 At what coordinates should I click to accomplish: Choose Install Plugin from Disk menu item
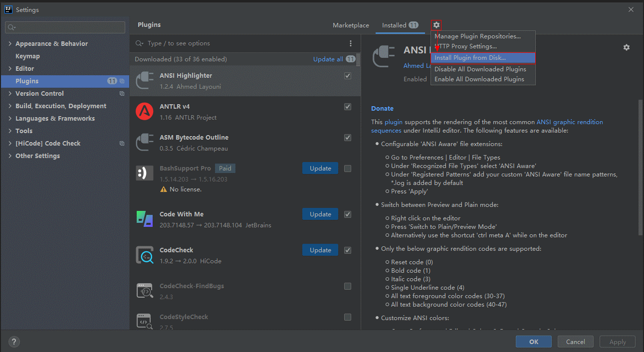pyautogui.click(x=470, y=58)
